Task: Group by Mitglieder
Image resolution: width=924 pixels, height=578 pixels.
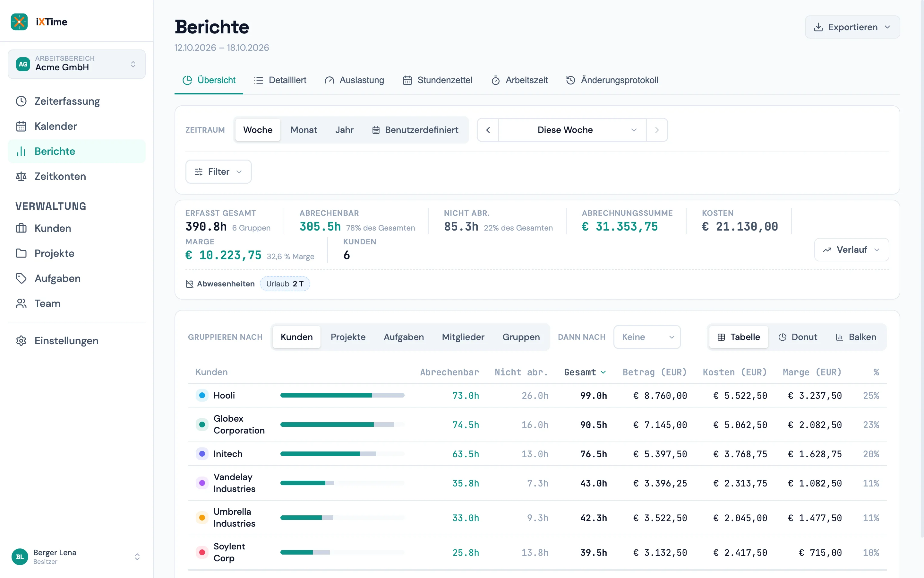Action: click(463, 337)
